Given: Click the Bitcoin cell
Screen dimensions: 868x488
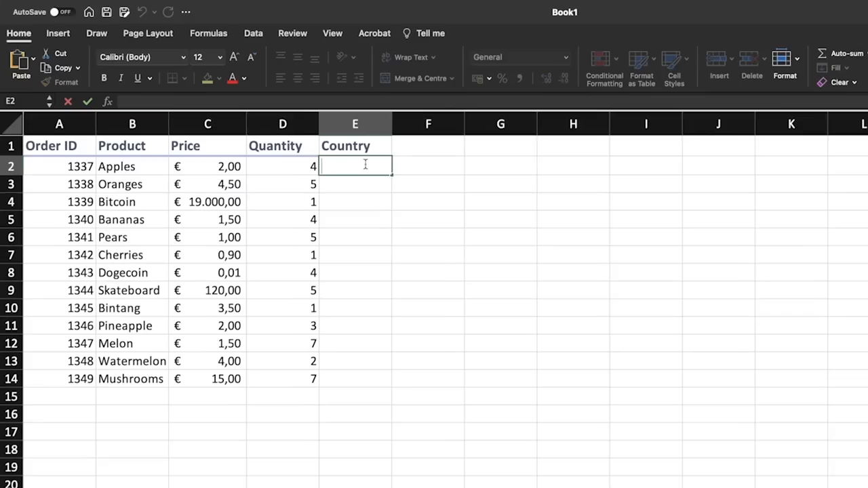Looking at the screenshot, I should click(x=132, y=202).
